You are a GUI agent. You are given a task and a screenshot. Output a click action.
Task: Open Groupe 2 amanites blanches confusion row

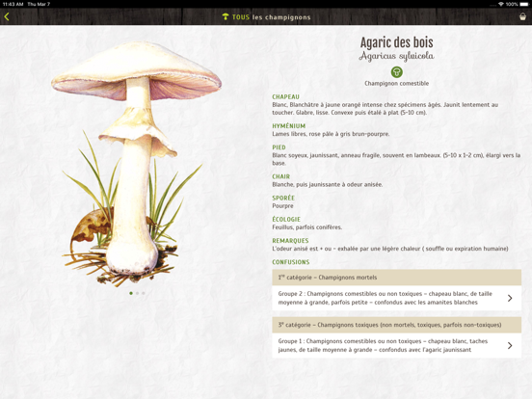397,298
